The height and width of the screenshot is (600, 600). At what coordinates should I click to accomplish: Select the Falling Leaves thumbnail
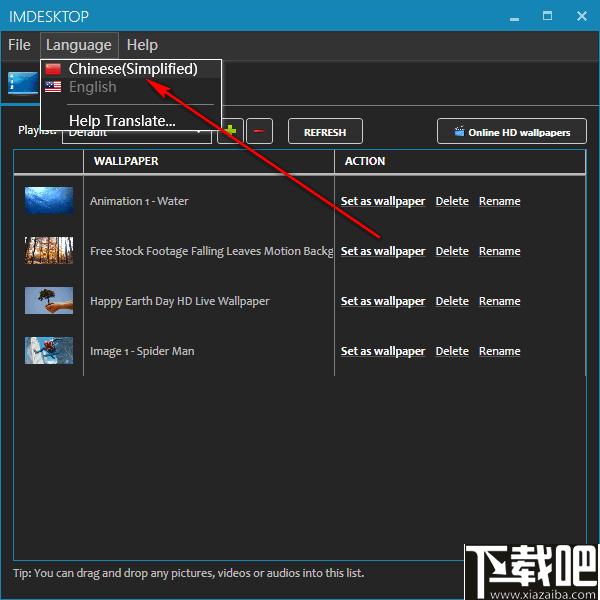pos(49,250)
